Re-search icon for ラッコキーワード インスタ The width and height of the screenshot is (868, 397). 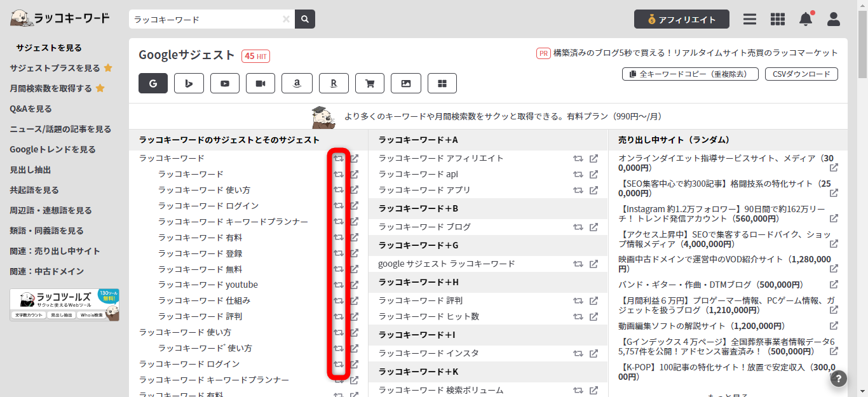click(x=578, y=353)
